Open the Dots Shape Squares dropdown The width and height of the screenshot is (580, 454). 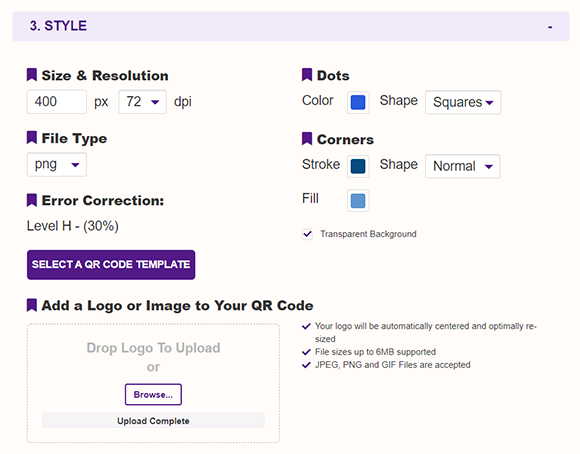coord(463,102)
